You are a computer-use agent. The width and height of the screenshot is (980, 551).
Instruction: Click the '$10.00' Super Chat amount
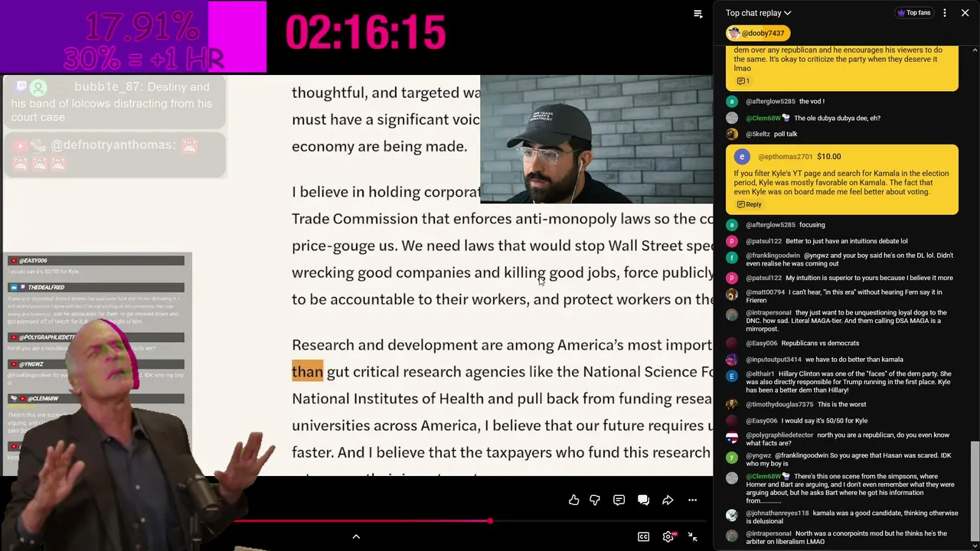[828, 157]
